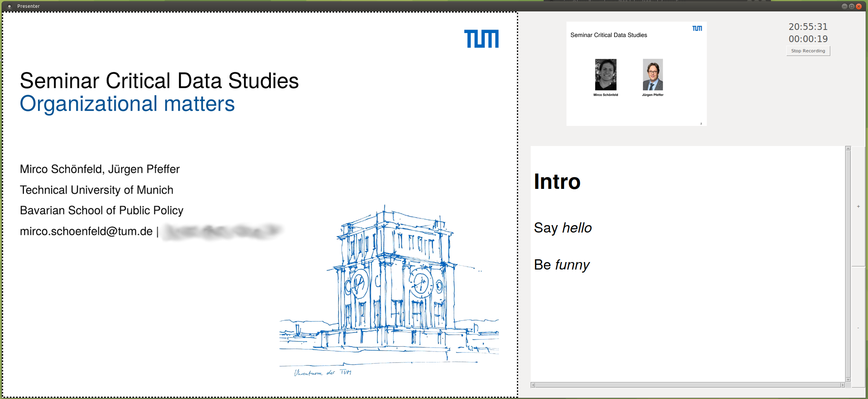Click the TUM logo on the current slide

point(481,39)
